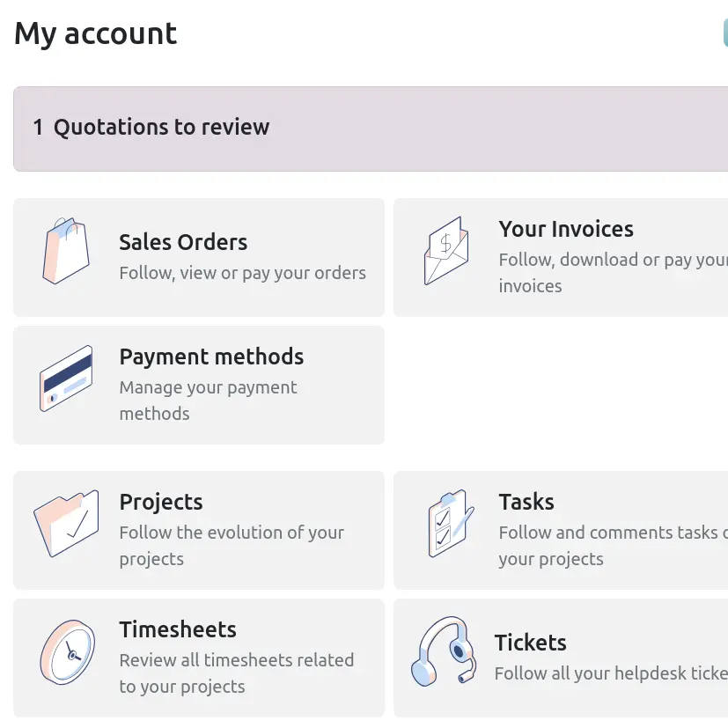The image size is (728, 728).
Task: Open the Tickets heading link
Action: 530,643
